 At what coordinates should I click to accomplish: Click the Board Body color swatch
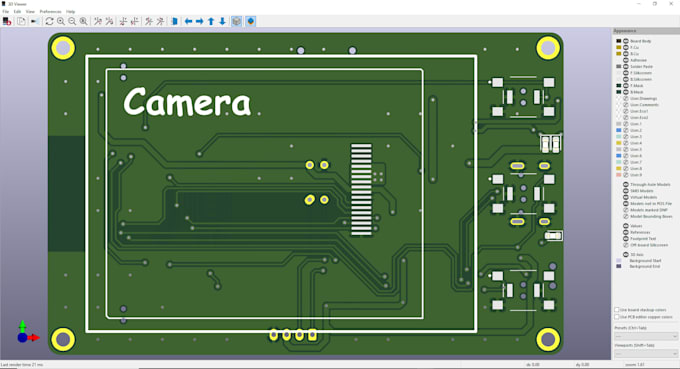(619, 41)
